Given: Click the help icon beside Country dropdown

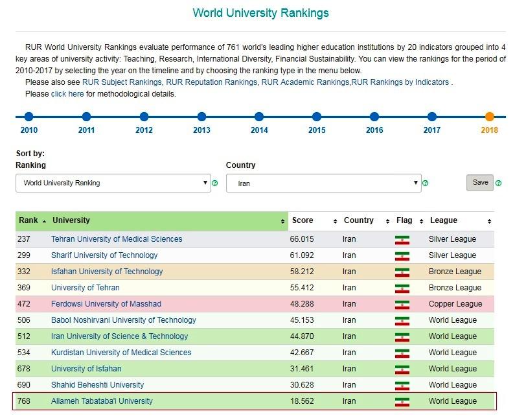Looking at the screenshot, I should [426, 183].
